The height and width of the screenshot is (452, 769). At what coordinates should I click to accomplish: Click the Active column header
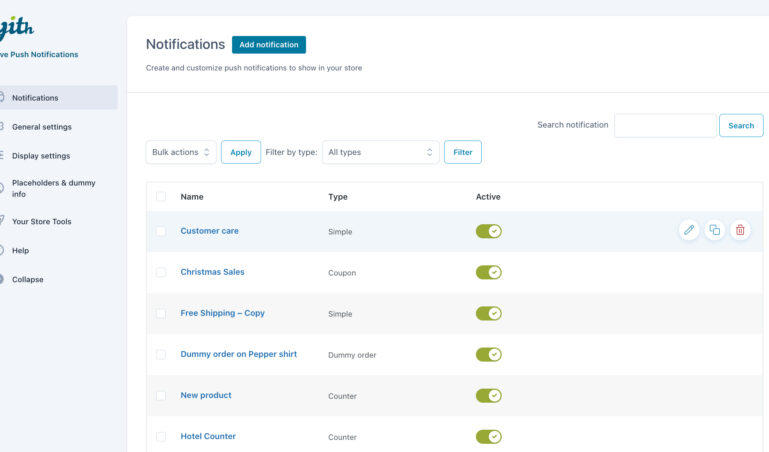pos(488,197)
